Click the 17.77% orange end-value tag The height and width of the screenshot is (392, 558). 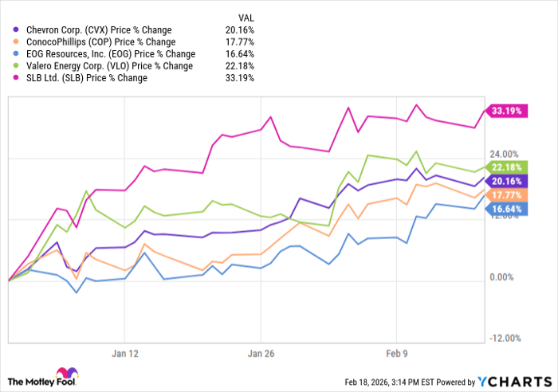click(505, 194)
